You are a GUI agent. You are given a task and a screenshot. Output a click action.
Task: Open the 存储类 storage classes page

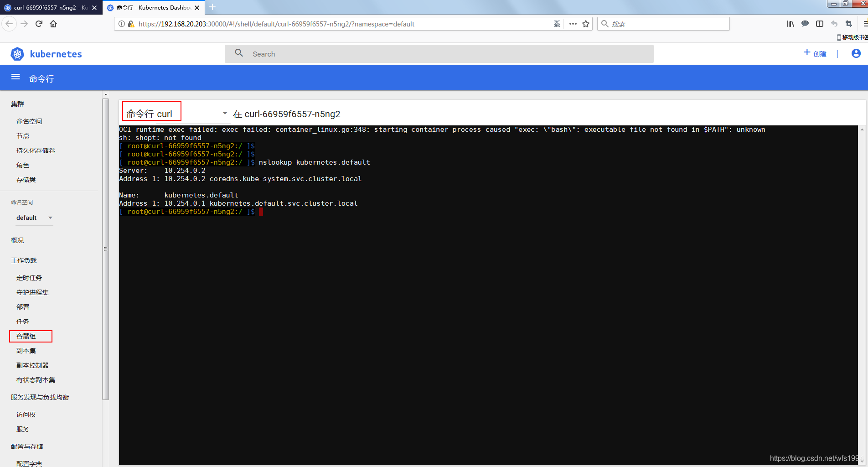[x=26, y=180]
